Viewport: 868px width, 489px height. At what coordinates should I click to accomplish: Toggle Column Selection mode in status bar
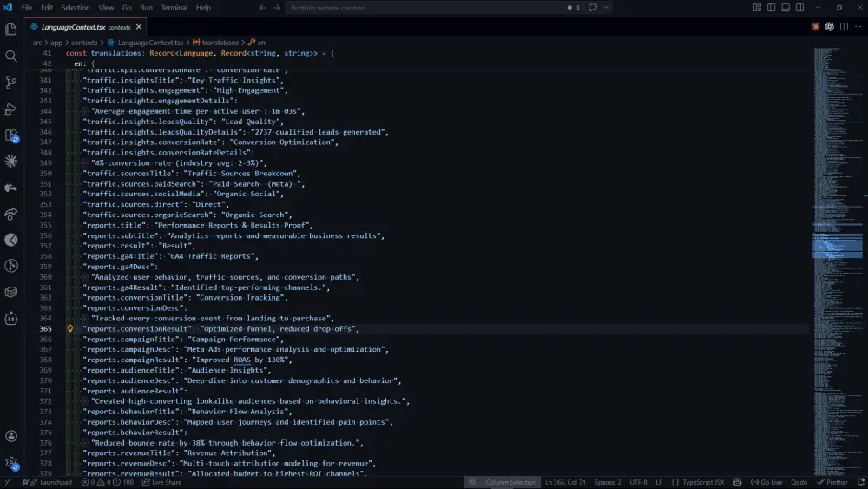[510, 482]
